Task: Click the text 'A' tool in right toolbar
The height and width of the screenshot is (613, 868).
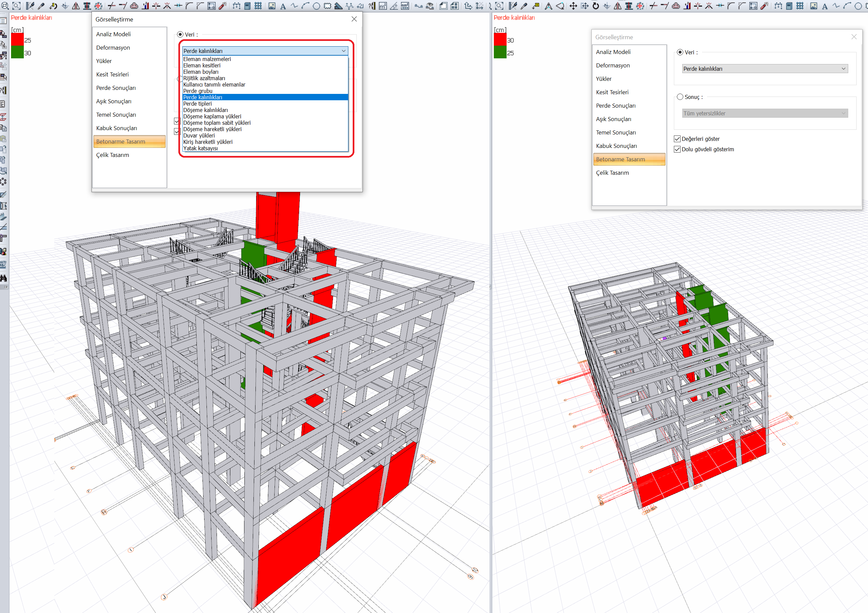Action: [824, 6]
